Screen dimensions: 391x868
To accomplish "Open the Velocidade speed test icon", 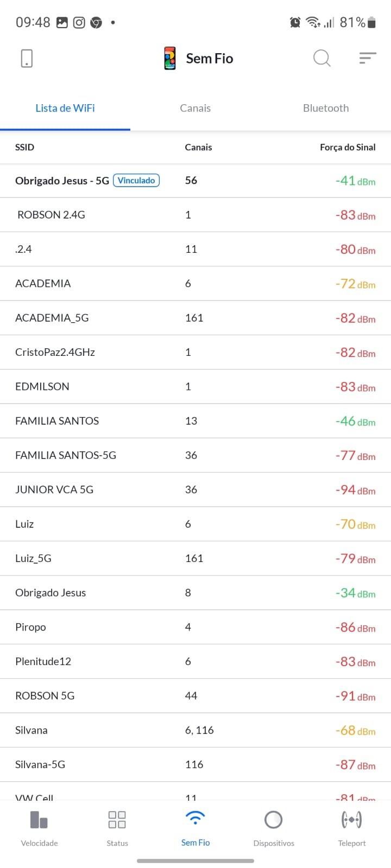I will tap(39, 820).
